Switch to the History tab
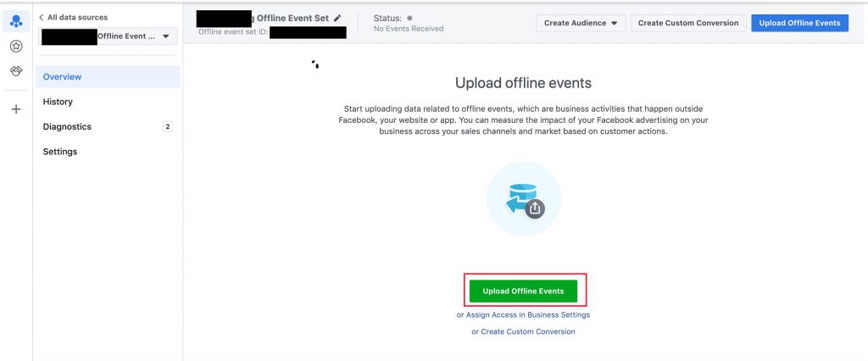The image size is (868, 361). pyautogui.click(x=58, y=102)
